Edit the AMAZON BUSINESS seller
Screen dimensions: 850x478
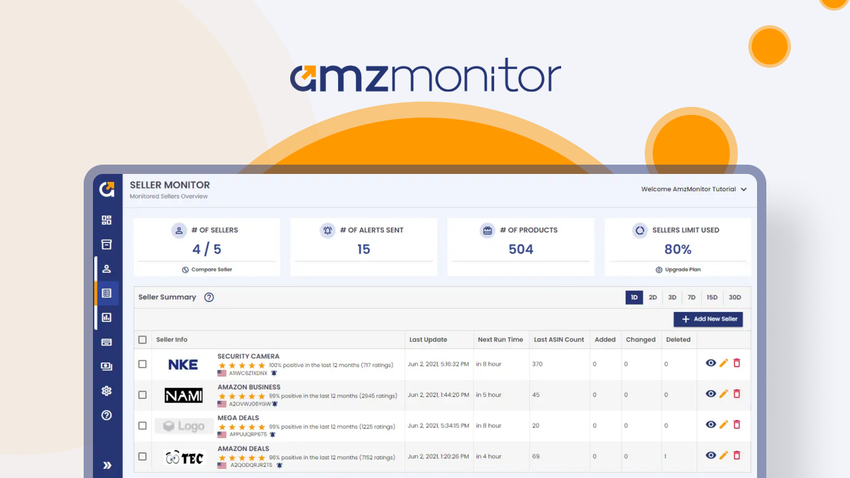[x=724, y=394]
